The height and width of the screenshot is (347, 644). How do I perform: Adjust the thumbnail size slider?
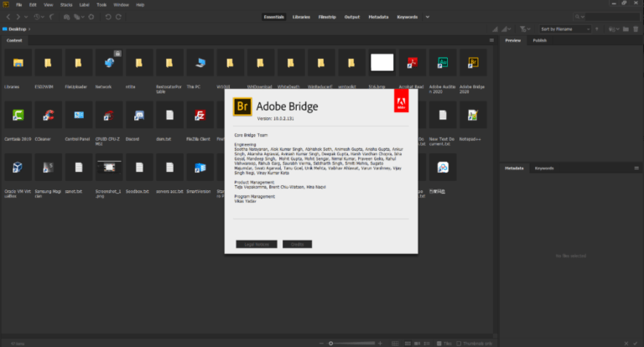[351, 344]
